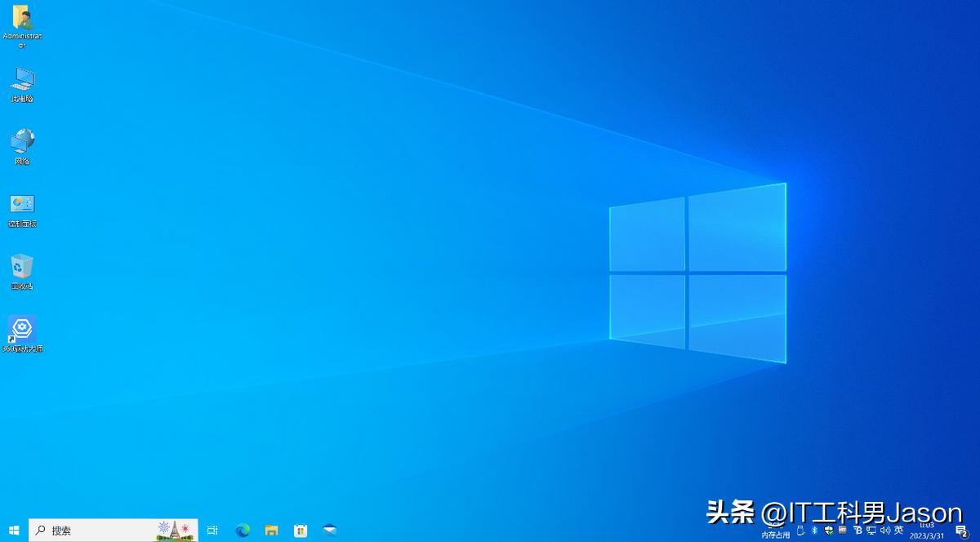Open the Network (网络) desktop icon
980x542 pixels.
pyautogui.click(x=22, y=140)
